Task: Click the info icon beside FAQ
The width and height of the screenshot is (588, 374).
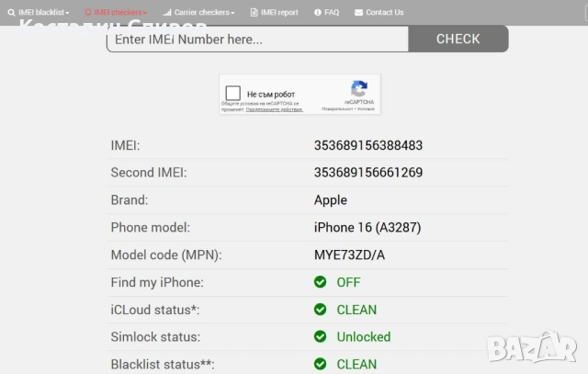Action: pyautogui.click(x=318, y=12)
